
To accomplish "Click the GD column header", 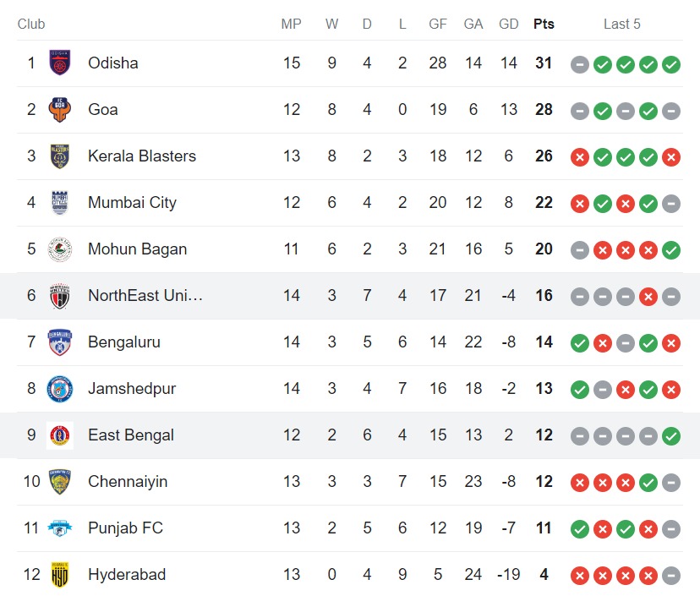I will click(x=508, y=24).
